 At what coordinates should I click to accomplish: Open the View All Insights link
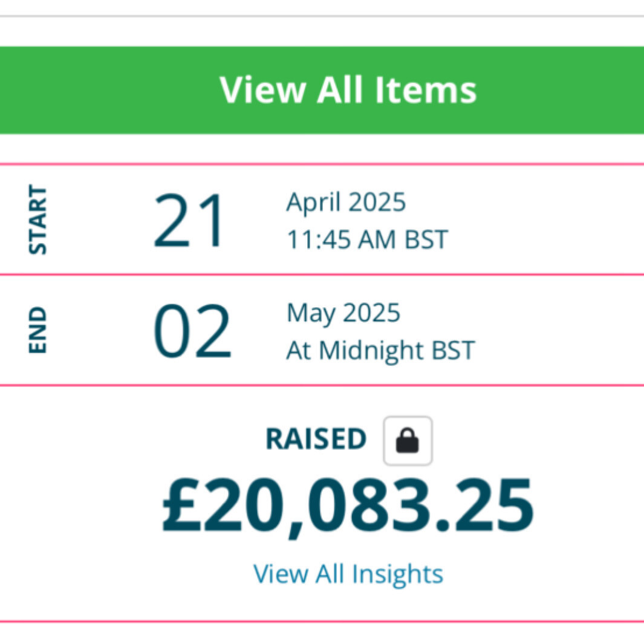coord(348,573)
